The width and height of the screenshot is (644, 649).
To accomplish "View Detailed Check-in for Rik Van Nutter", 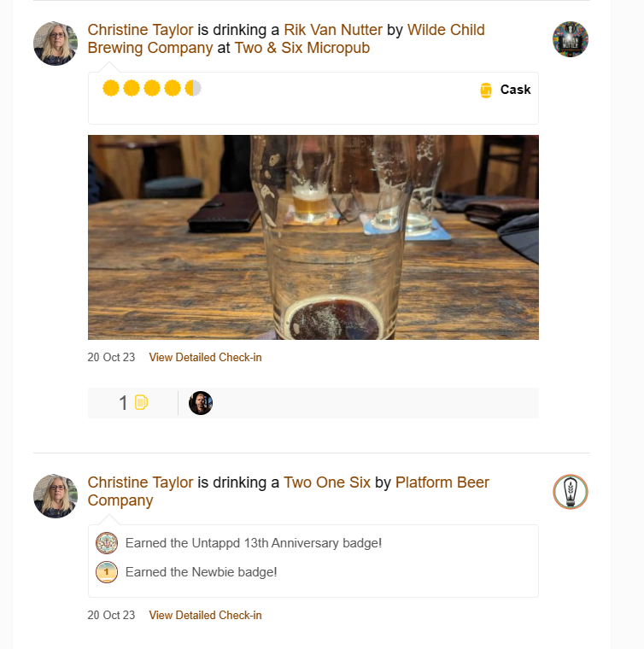I will 205,358.
